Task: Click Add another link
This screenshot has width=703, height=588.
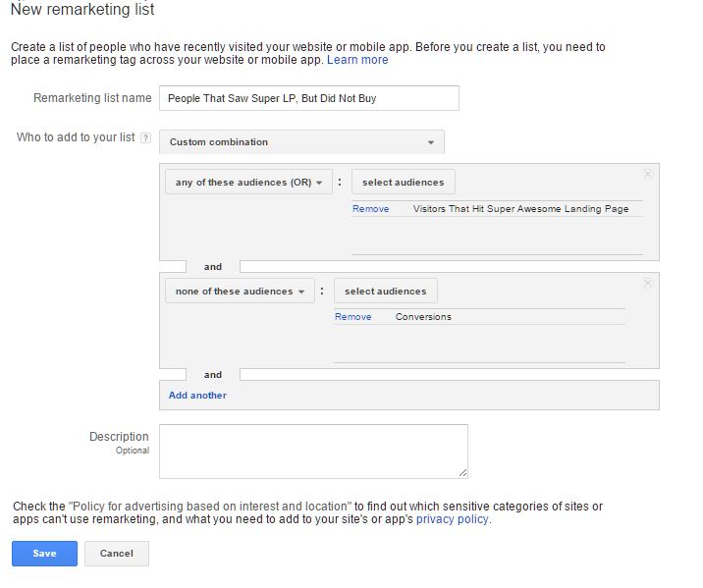Action: 197,396
